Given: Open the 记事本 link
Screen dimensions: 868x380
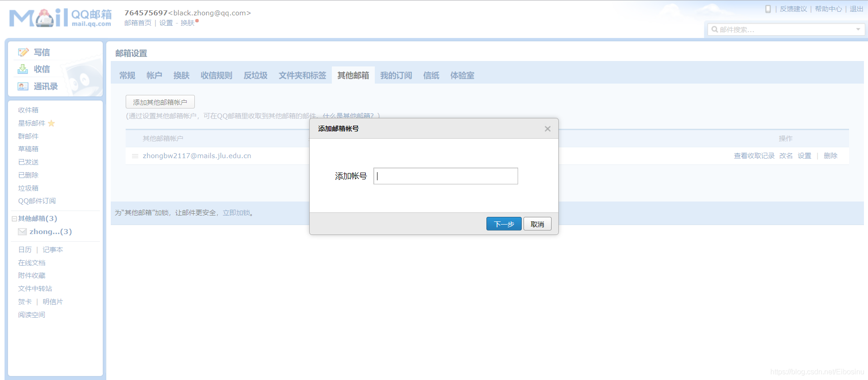Looking at the screenshot, I should click(53, 250).
